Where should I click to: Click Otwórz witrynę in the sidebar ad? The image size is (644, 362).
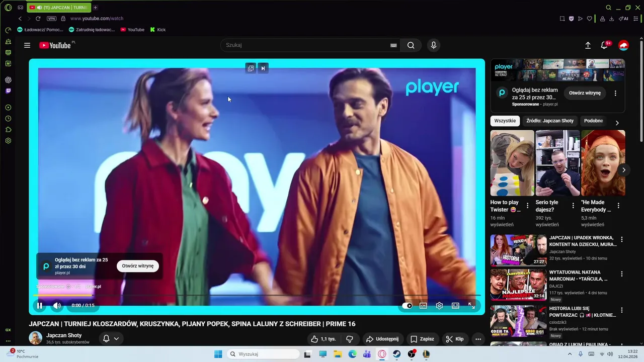pyautogui.click(x=585, y=93)
